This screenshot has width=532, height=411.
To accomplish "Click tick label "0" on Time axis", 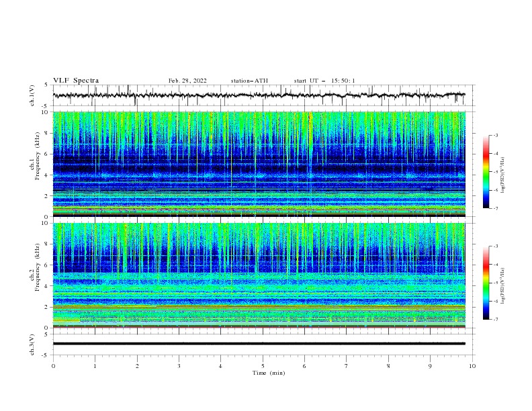I will pos(53,366).
